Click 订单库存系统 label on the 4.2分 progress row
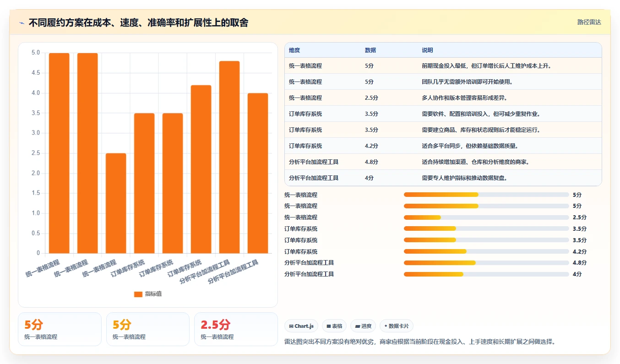The image size is (620, 364). tap(301, 251)
